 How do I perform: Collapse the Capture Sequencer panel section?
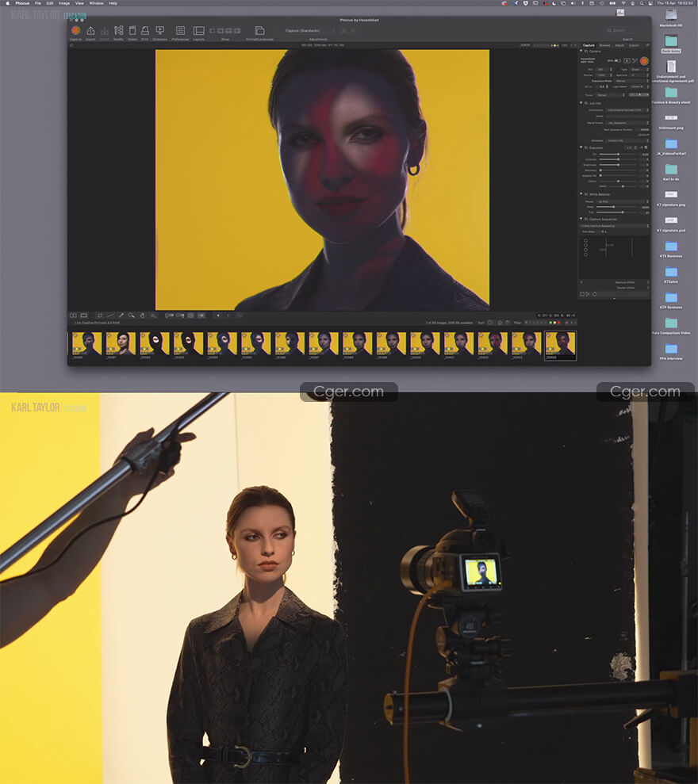pos(581,219)
